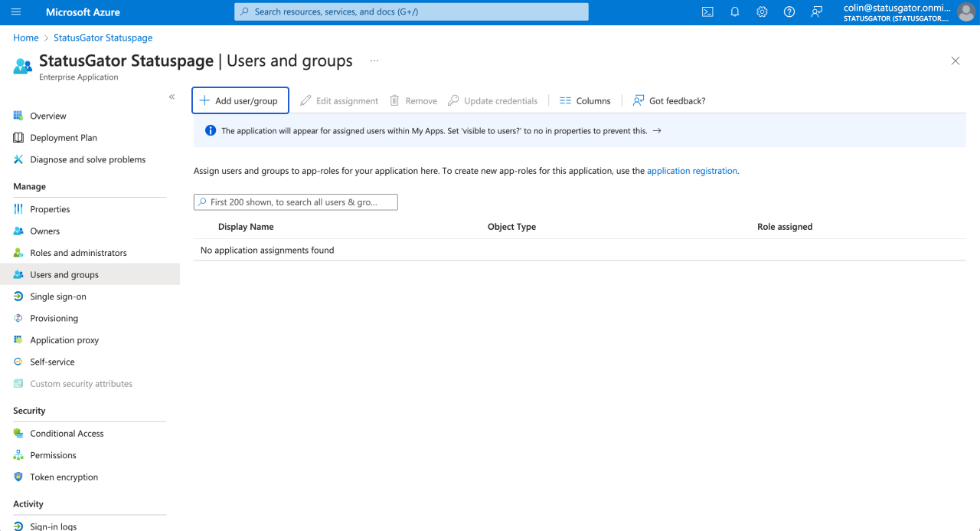Open Owners menu item
The image size is (980, 531).
tap(90, 231)
